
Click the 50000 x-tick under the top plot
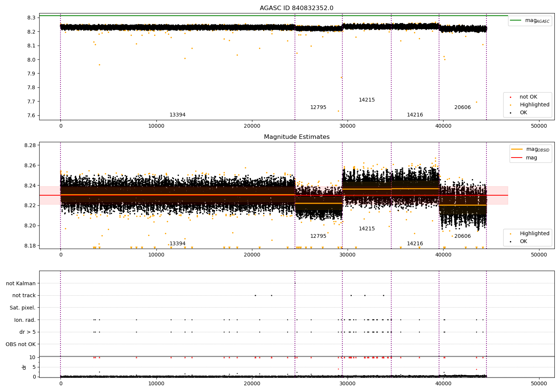[x=539, y=126]
